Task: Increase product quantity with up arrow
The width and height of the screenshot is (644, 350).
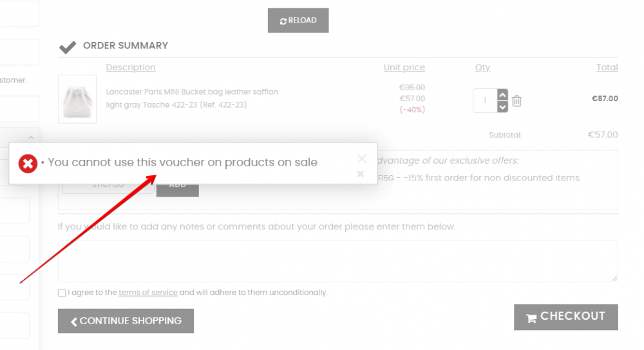Action: 502,95
